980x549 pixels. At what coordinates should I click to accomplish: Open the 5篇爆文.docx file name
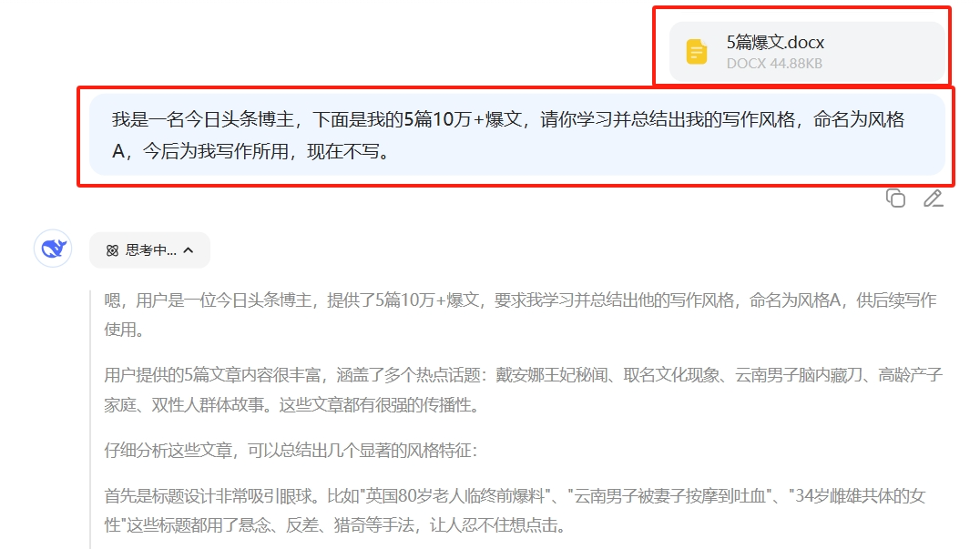(x=775, y=43)
